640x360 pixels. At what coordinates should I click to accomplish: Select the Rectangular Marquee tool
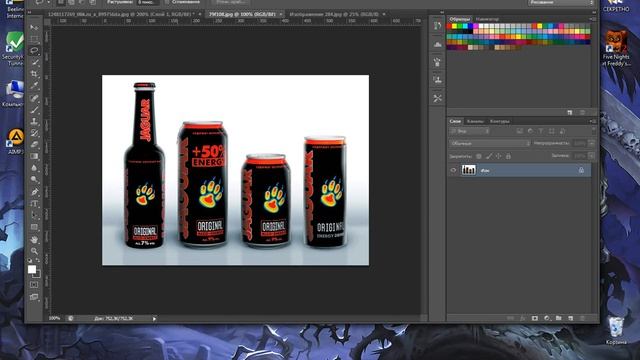point(35,39)
